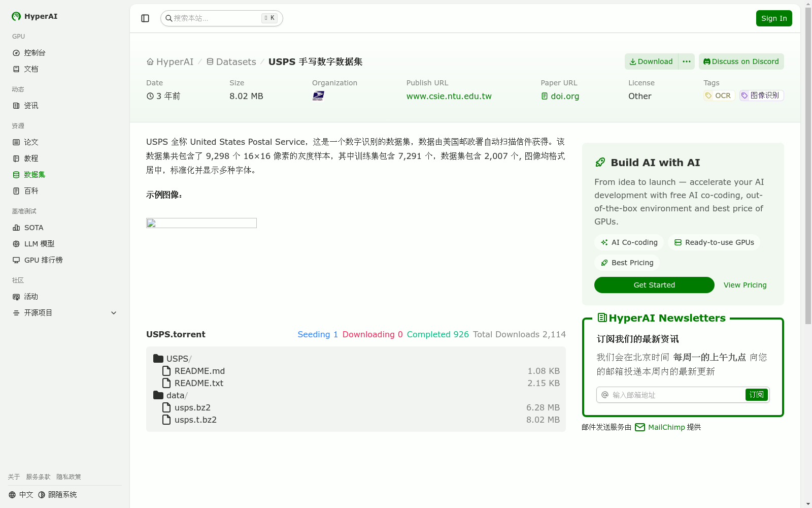
Task: Click the scrollbar down arrow
Action: coord(808,504)
